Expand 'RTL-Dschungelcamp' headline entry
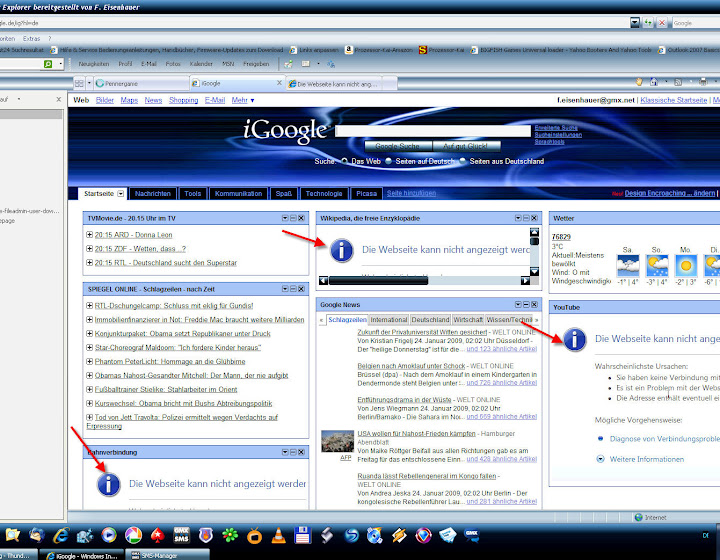 (x=90, y=305)
